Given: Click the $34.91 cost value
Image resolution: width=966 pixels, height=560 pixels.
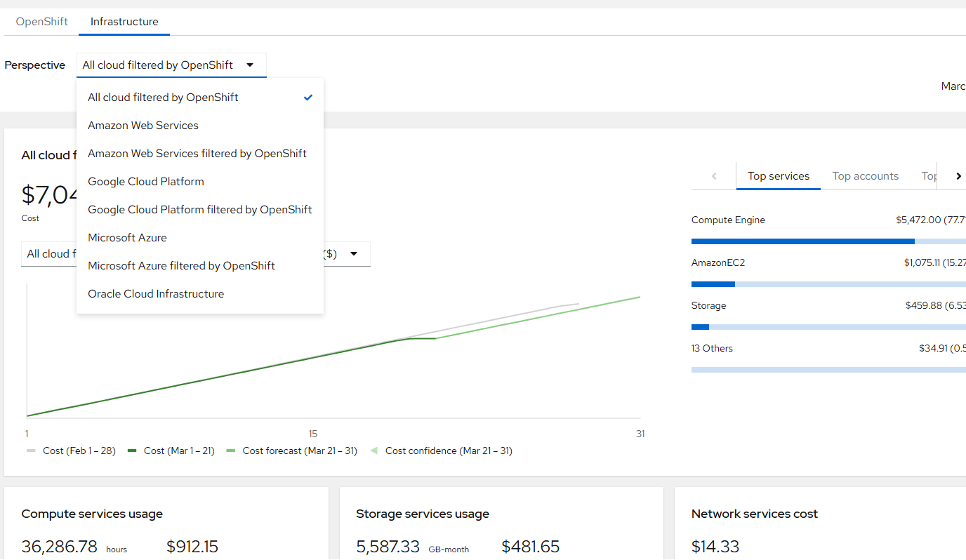Looking at the screenshot, I should (934, 349).
